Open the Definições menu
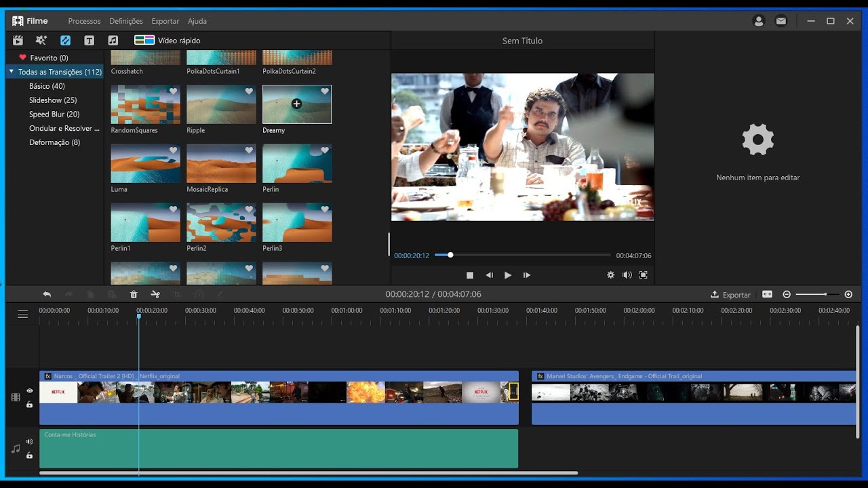Viewport: 868px width, 488px height. point(126,21)
